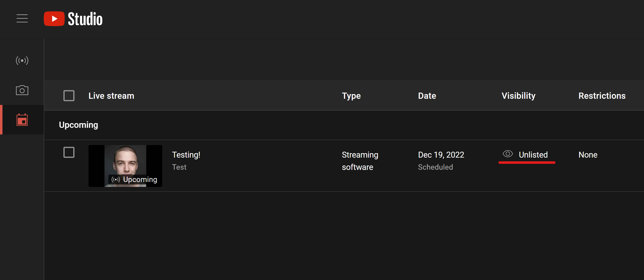Sort streams by the Date column
644x280 pixels.
[427, 96]
